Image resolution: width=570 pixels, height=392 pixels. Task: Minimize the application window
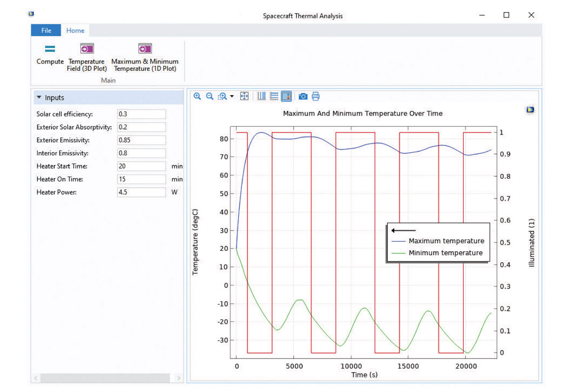click(x=483, y=15)
